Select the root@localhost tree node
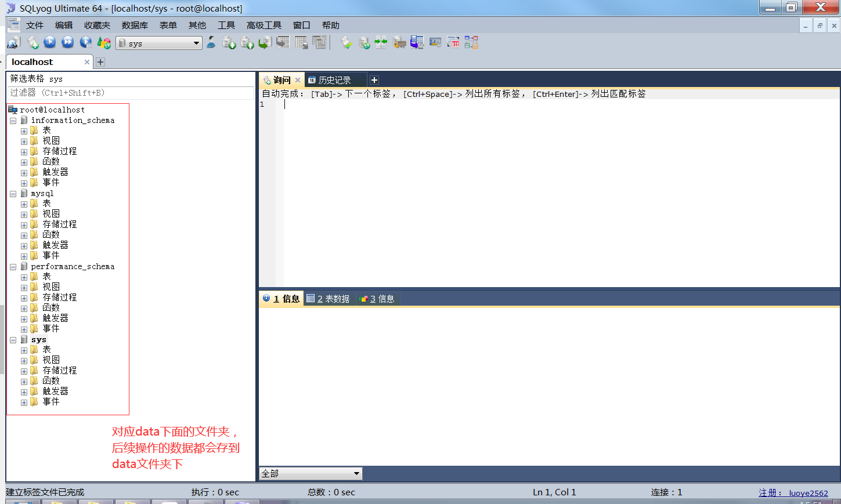 52,110
